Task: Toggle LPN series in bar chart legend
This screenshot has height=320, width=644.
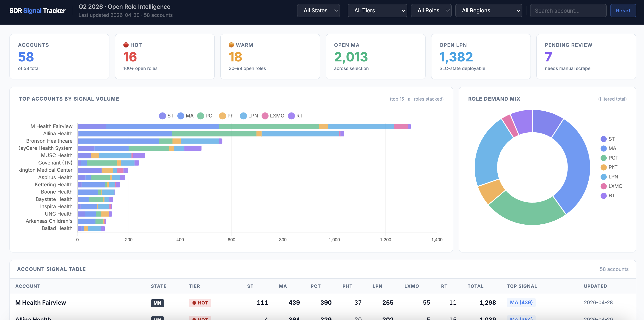Action: (x=249, y=116)
